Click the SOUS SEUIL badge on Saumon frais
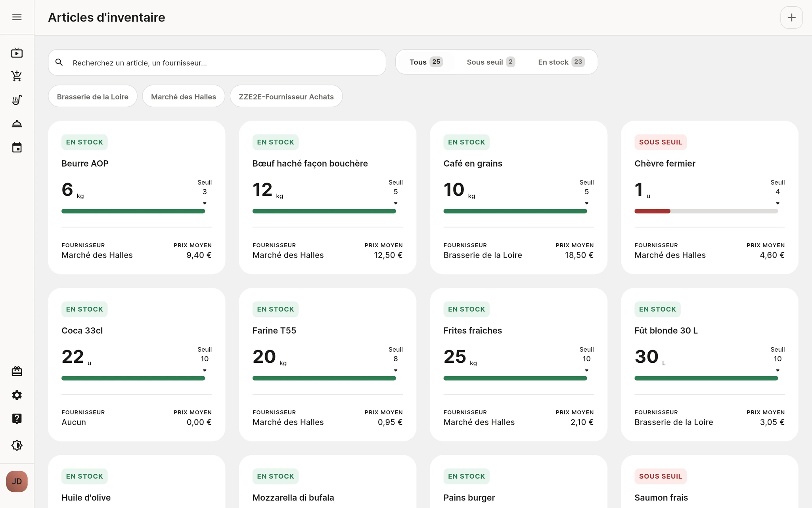 click(661, 476)
